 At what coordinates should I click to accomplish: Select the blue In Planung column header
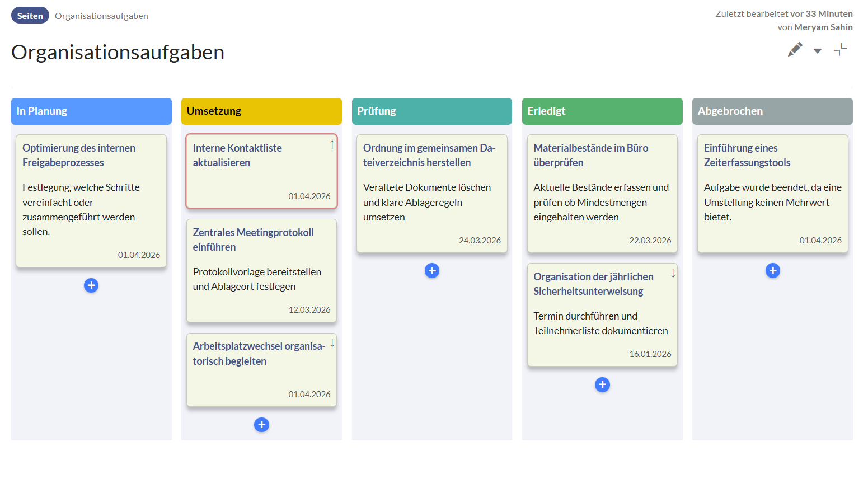[x=91, y=111]
